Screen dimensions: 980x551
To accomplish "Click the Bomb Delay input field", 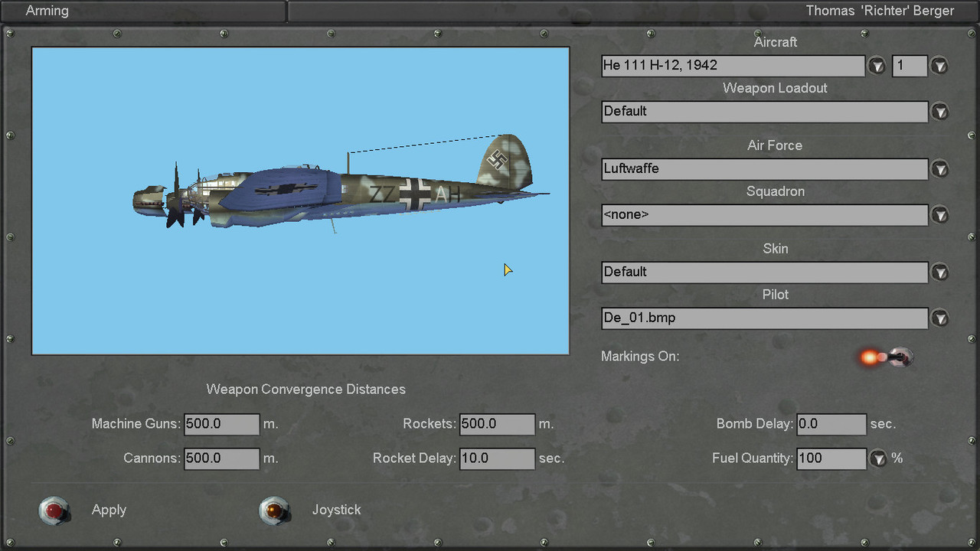I will 831,424.
